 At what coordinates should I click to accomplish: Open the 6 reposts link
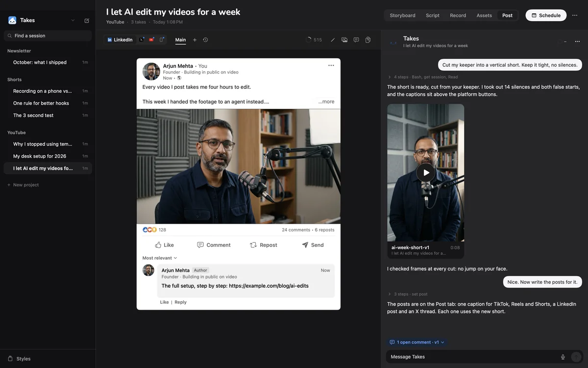pos(325,230)
